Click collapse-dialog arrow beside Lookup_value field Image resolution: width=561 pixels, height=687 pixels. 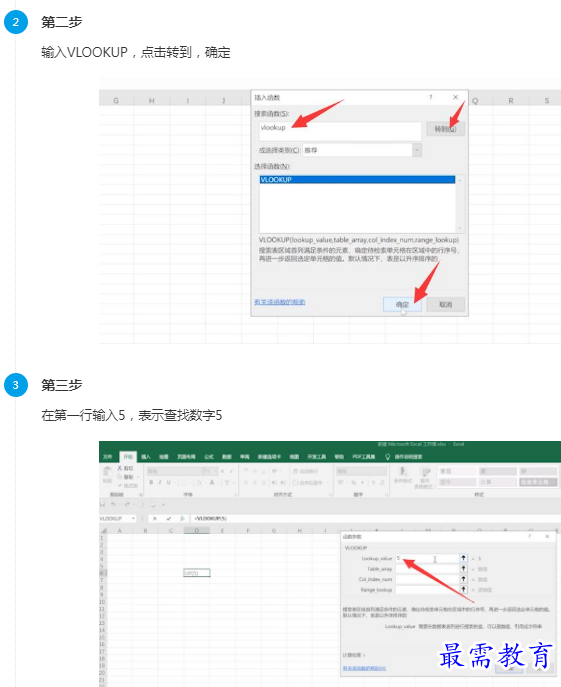pyautogui.click(x=463, y=558)
